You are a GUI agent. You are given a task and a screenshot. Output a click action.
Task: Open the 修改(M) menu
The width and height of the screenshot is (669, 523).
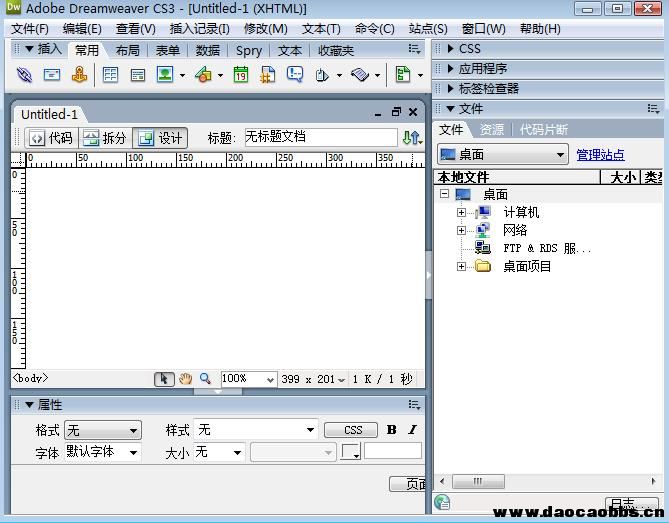(265, 29)
